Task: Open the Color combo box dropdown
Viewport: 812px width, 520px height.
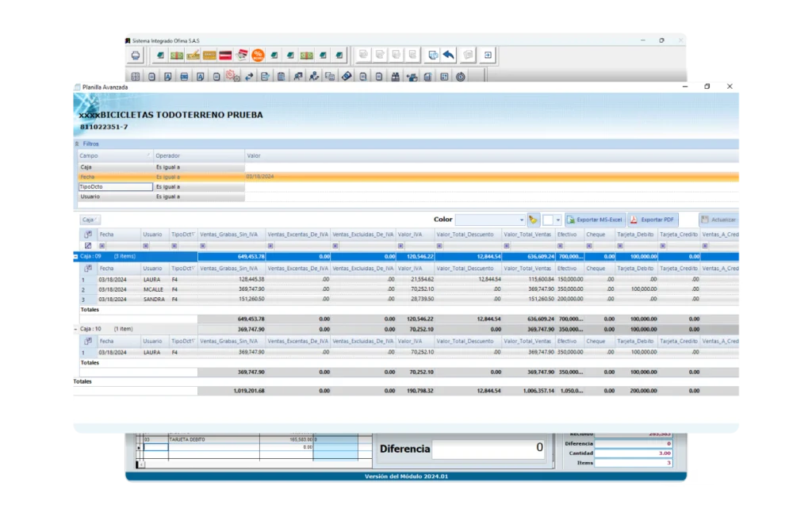Action: pos(521,220)
